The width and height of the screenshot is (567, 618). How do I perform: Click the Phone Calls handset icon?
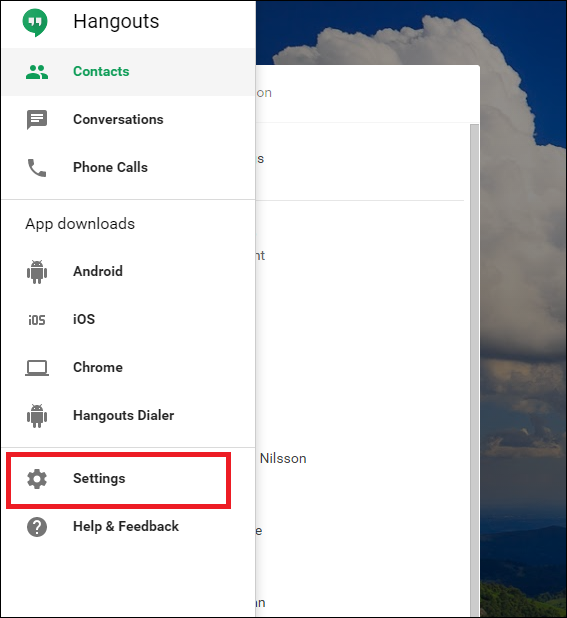tap(37, 168)
